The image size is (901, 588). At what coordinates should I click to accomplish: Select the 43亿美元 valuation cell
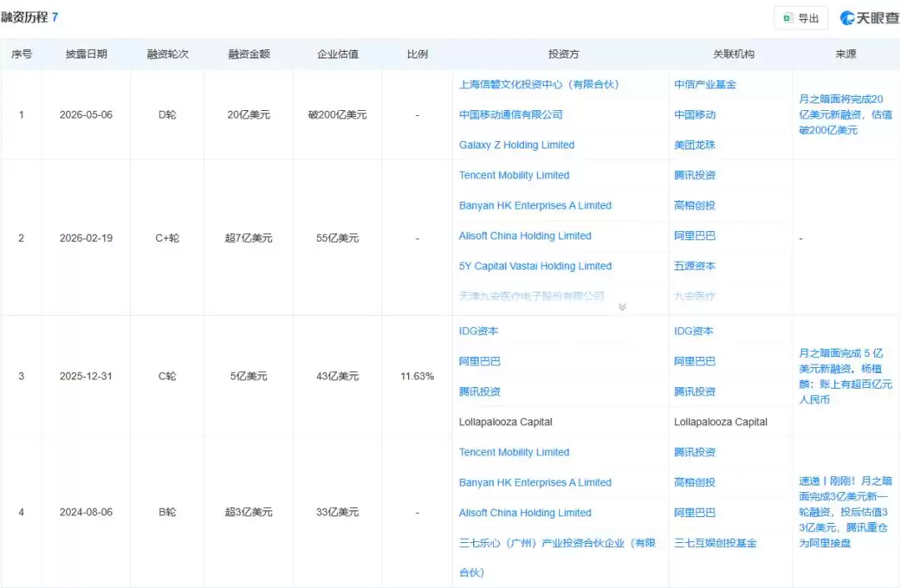coord(337,376)
